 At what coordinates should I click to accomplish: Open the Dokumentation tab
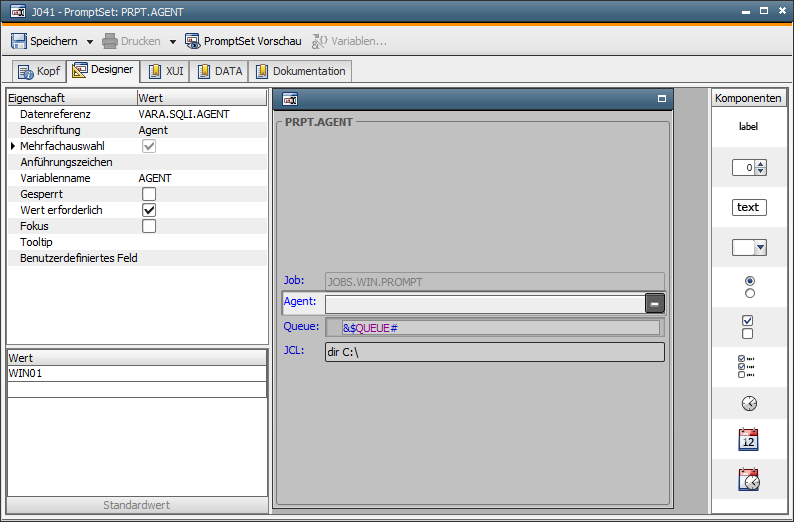[300, 71]
